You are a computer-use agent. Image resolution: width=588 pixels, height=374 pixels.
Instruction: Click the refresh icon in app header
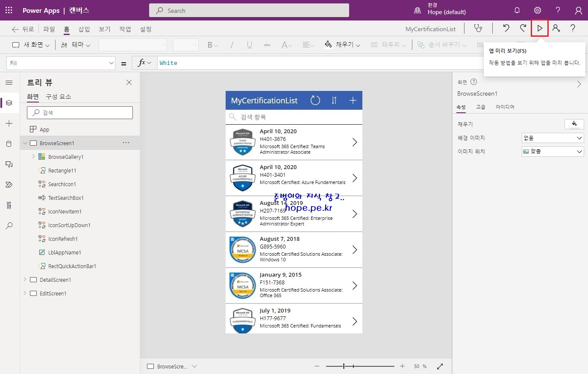(315, 100)
